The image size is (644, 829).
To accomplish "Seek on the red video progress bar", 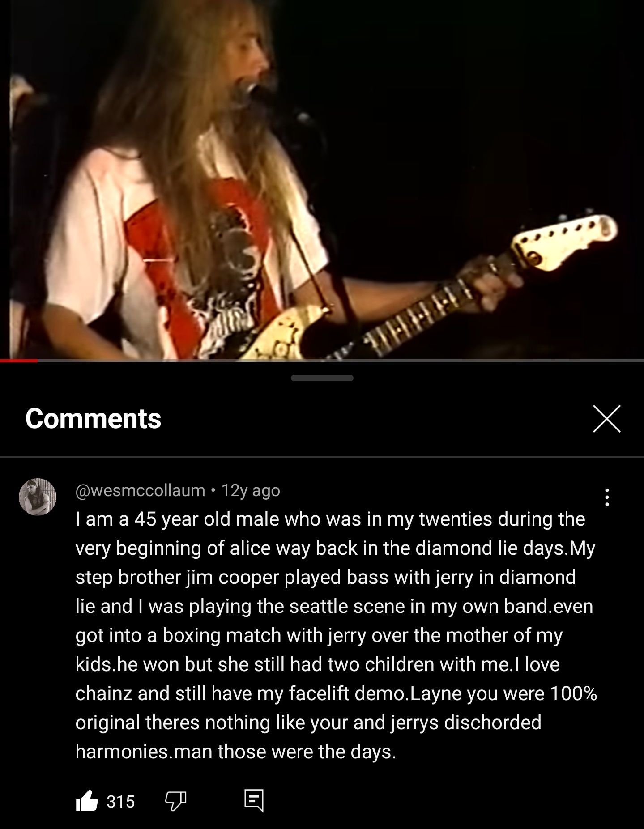I will [19, 361].
